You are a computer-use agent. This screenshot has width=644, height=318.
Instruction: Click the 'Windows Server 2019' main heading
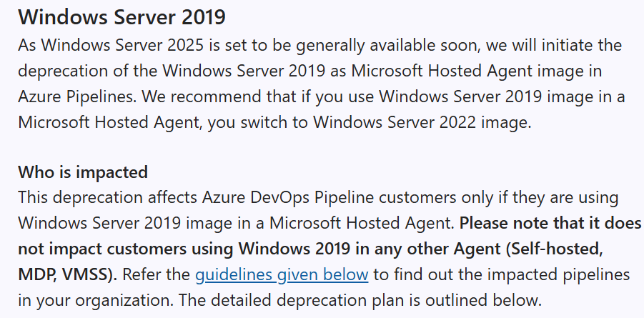click(x=122, y=17)
